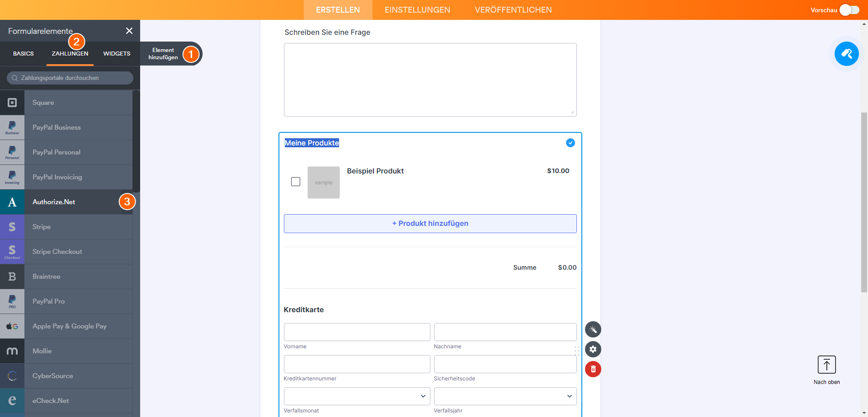
Task: Open the EINSTELLUNGEN tab
Action: point(417,10)
